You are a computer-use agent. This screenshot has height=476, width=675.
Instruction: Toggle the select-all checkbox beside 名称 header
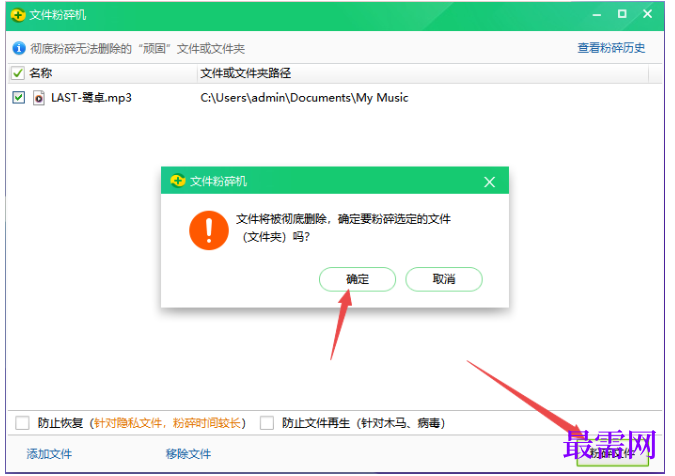pyautogui.click(x=18, y=73)
